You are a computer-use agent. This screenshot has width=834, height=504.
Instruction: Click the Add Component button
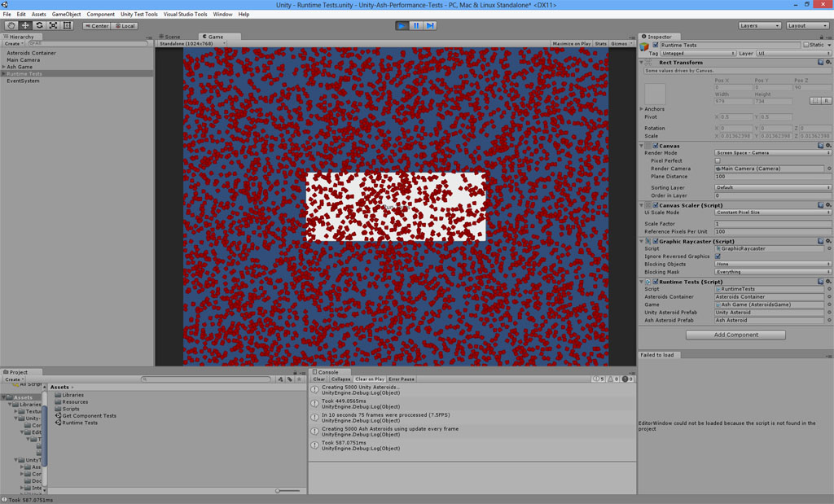pos(735,335)
